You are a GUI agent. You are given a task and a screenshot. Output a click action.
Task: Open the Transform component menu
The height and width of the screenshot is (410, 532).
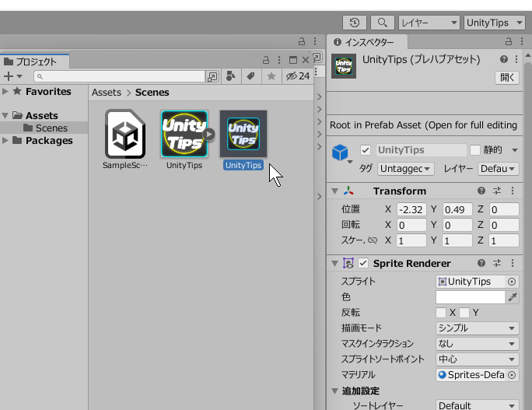pyautogui.click(x=513, y=191)
